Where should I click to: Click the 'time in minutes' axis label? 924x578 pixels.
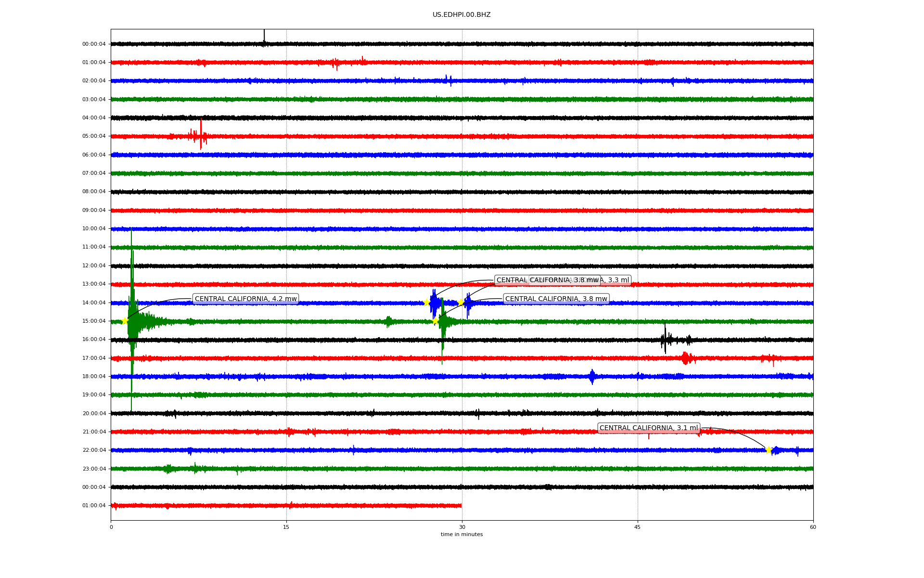coord(462,535)
